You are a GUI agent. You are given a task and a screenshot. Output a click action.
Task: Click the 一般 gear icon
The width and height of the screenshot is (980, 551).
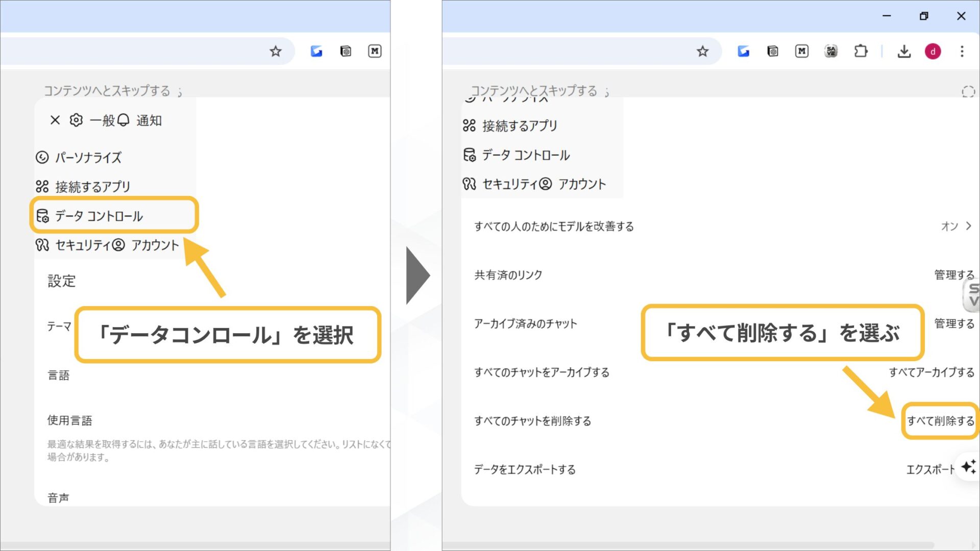point(76,120)
